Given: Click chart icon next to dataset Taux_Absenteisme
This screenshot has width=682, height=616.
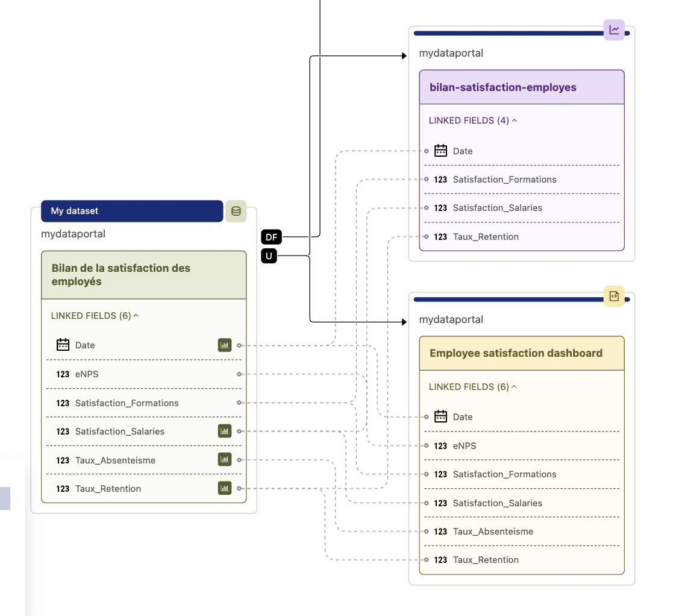Looking at the screenshot, I should 225,460.
